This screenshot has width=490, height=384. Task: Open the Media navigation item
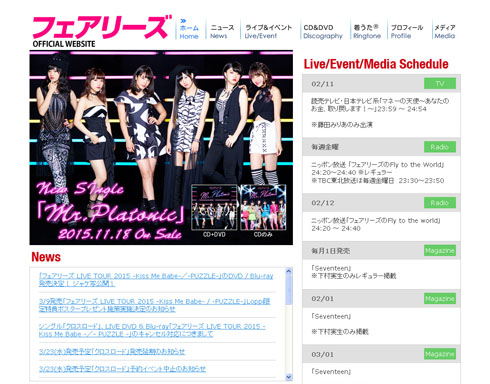tap(444, 31)
